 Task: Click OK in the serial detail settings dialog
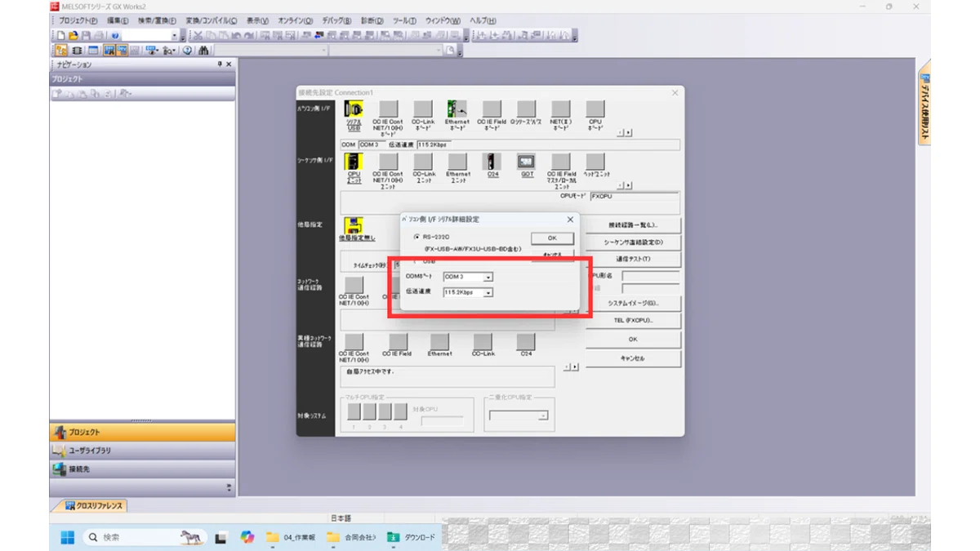[552, 238]
